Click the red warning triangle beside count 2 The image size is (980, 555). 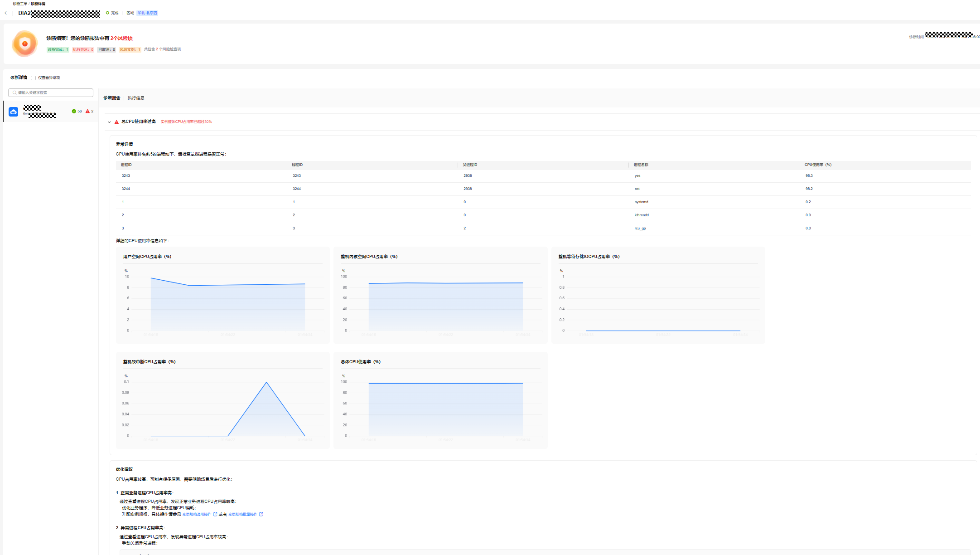point(87,111)
